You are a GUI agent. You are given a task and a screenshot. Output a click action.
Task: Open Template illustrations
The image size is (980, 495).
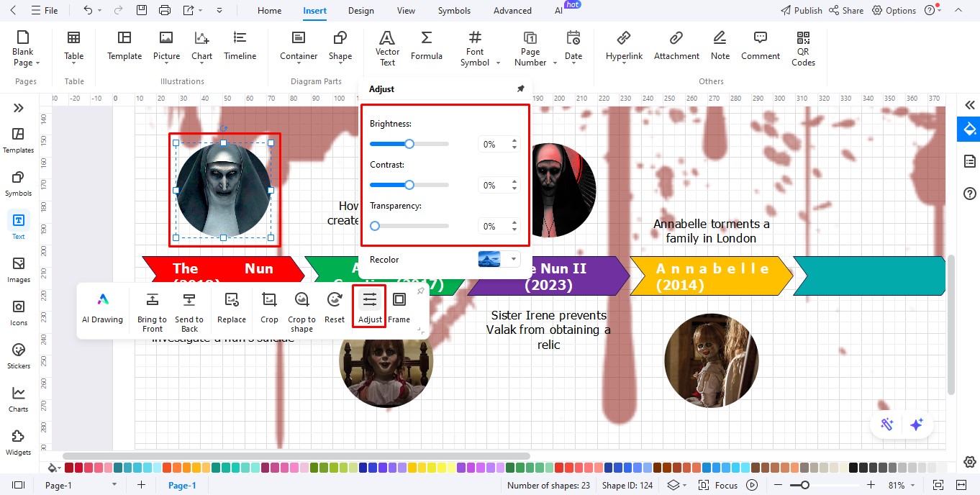[x=124, y=46]
